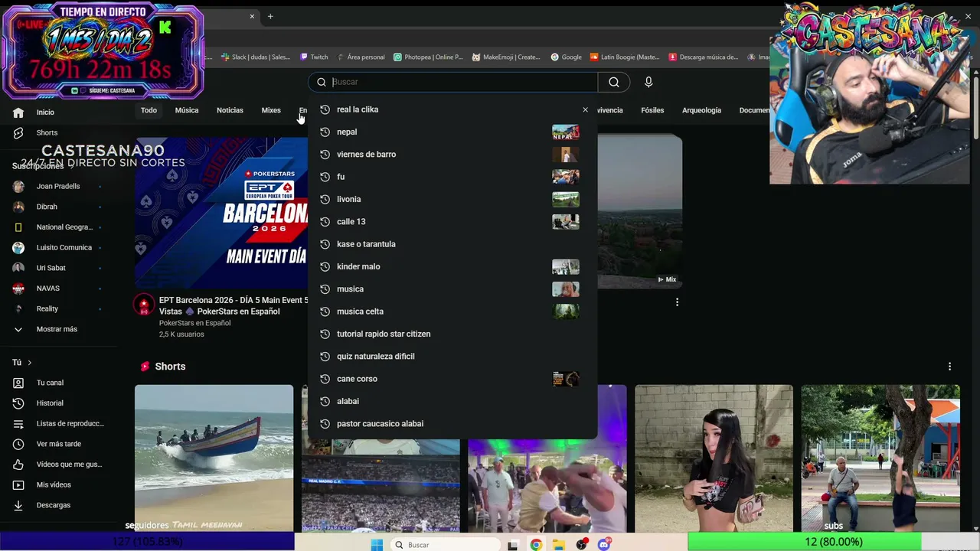This screenshot has height=551, width=980.
Task: Click the magnifier search button in YouTube
Action: point(614,82)
